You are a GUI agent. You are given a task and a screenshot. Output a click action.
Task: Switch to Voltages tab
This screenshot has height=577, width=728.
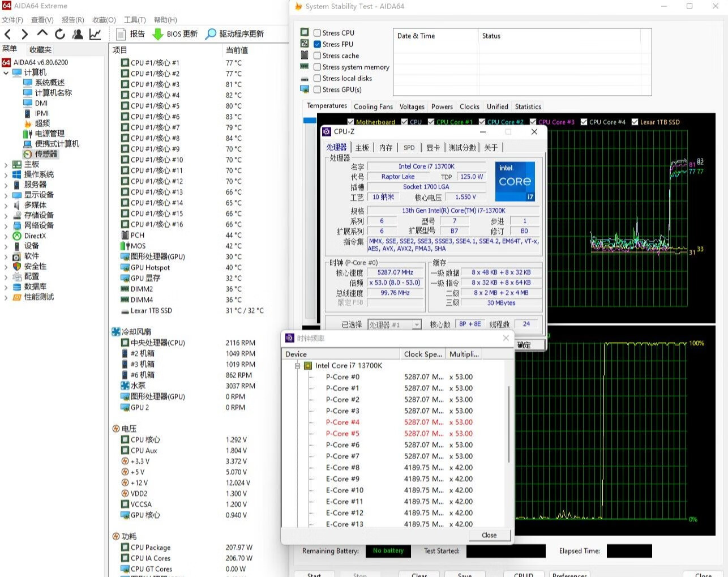pyautogui.click(x=412, y=106)
